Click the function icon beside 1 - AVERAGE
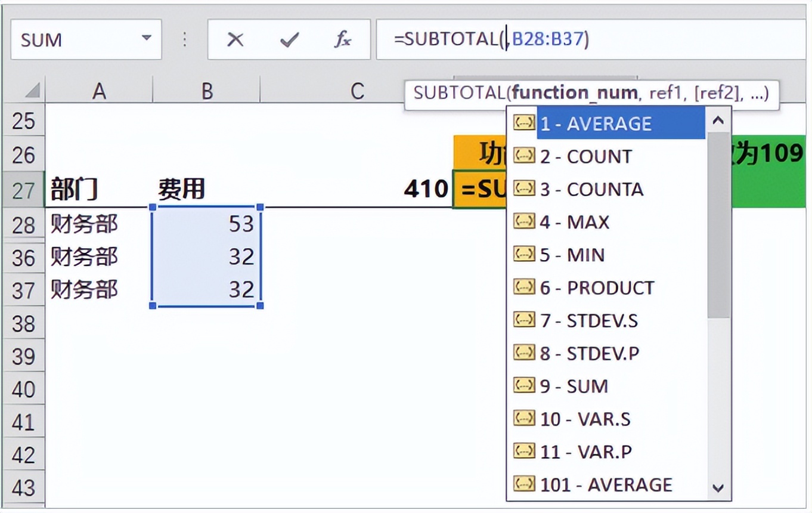The image size is (812, 513). (523, 123)
